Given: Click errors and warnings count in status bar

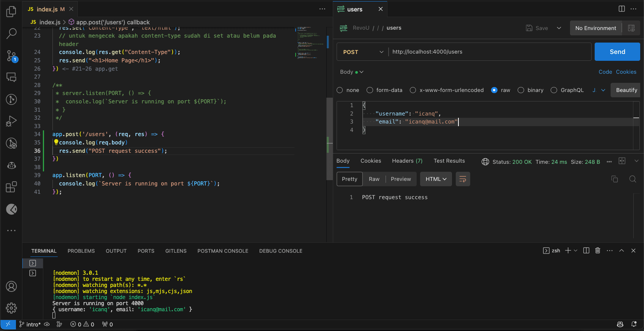Looking at the screenshot, I should click(x=82, y=324).
